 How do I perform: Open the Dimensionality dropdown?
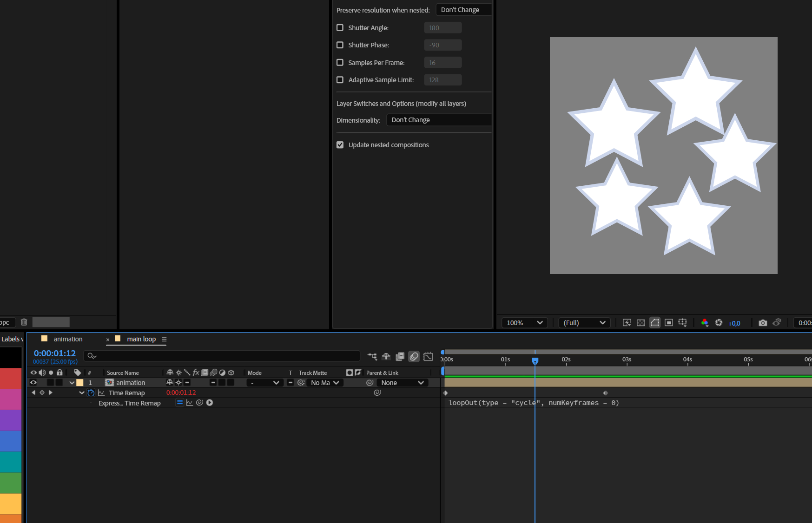click(439, 120)
